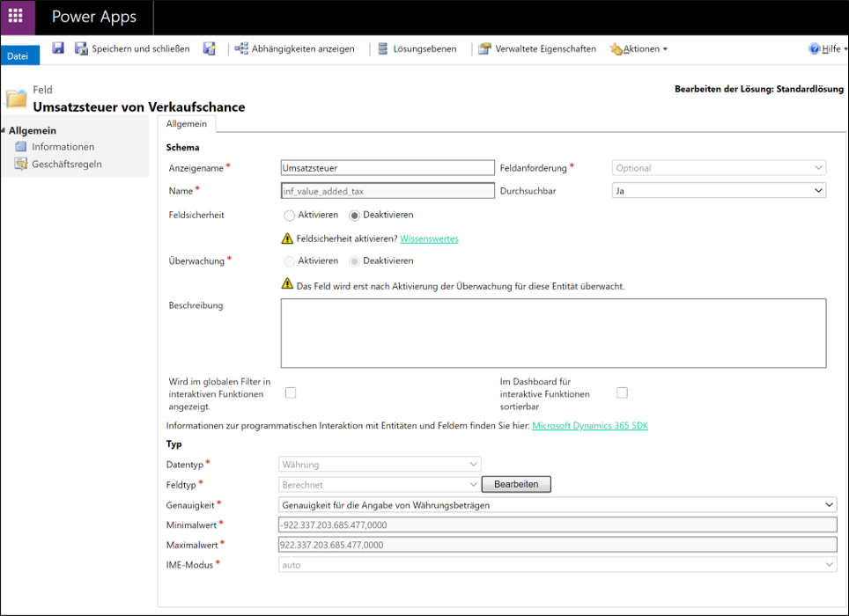Check the globalen Filter checkbox
This screenshot has height=616, width=849.
pos(291,392)
